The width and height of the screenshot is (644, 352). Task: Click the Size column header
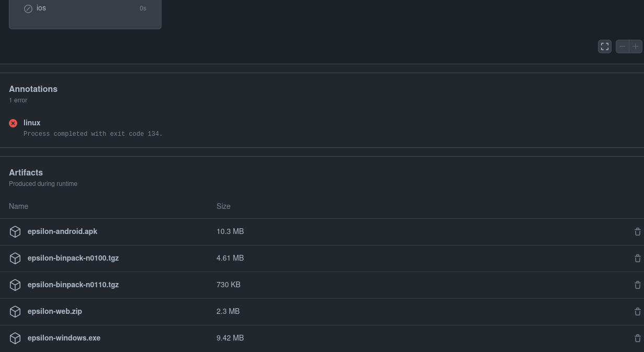[x=223, y=206]
